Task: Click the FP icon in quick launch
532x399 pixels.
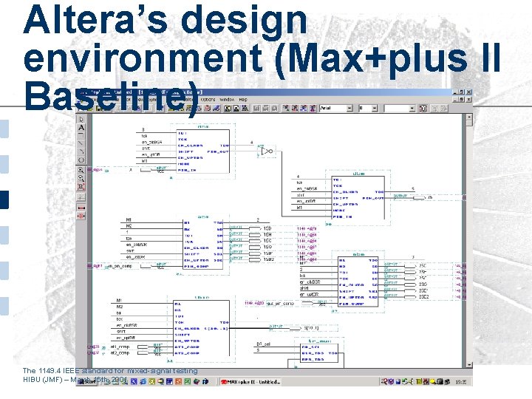Action: [205, 382]
